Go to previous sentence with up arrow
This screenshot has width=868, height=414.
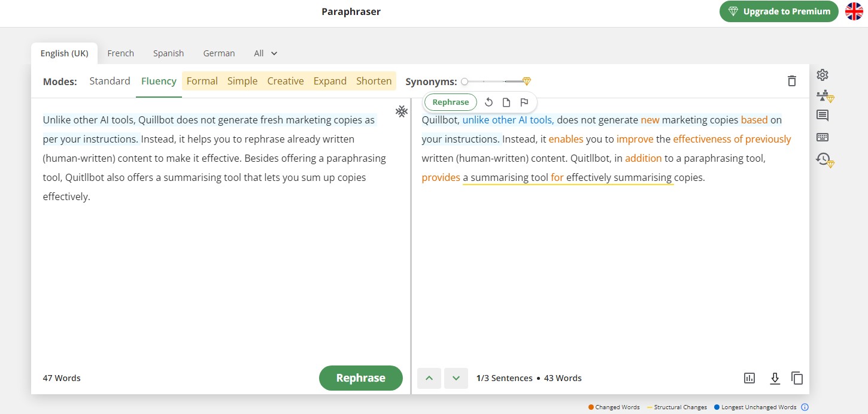[429, 378]
